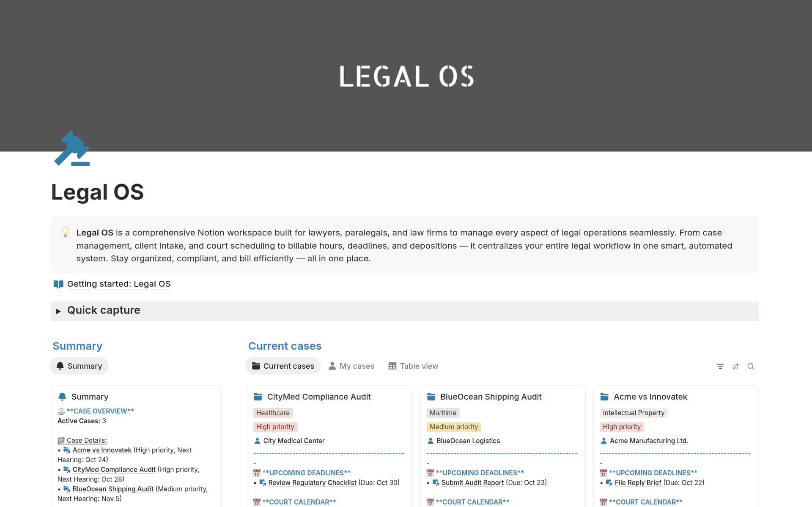Open the Acme Manufacturing Ltd. client link
The width and height of the screenshot is (812, 507).
[x=648, y=441]
